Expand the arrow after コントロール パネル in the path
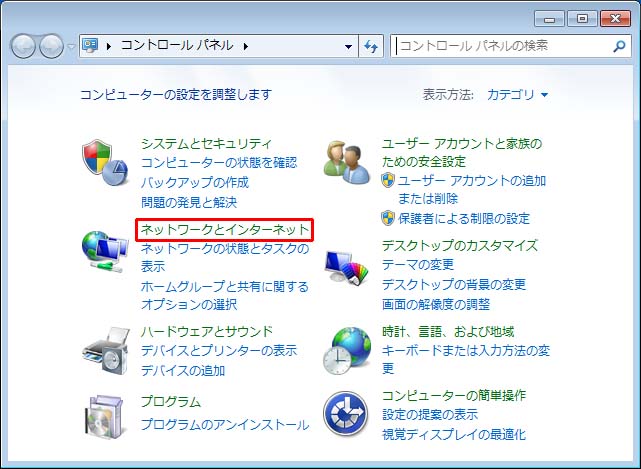 click(246, 46)
